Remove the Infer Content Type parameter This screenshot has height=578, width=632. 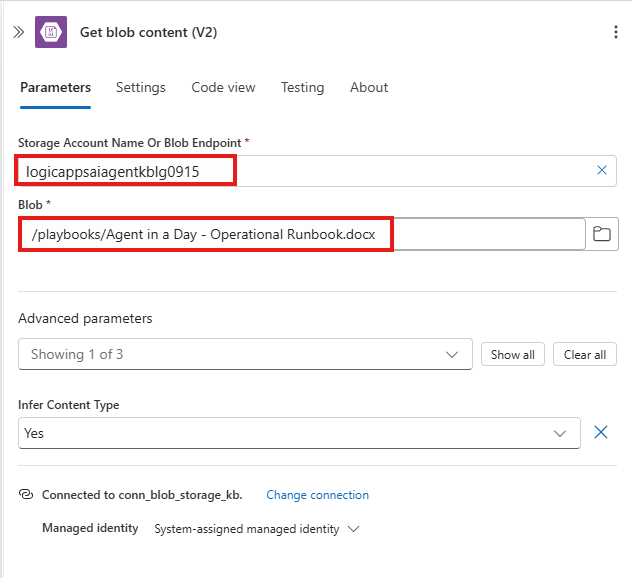pos(601,433)
